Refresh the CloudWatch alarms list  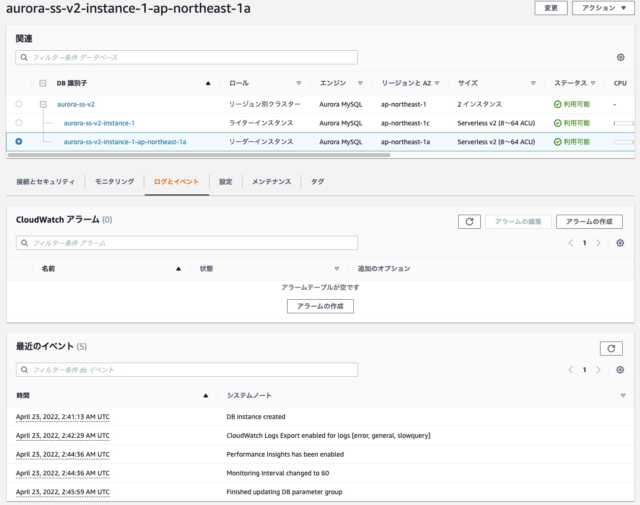[x=469, y=222]
